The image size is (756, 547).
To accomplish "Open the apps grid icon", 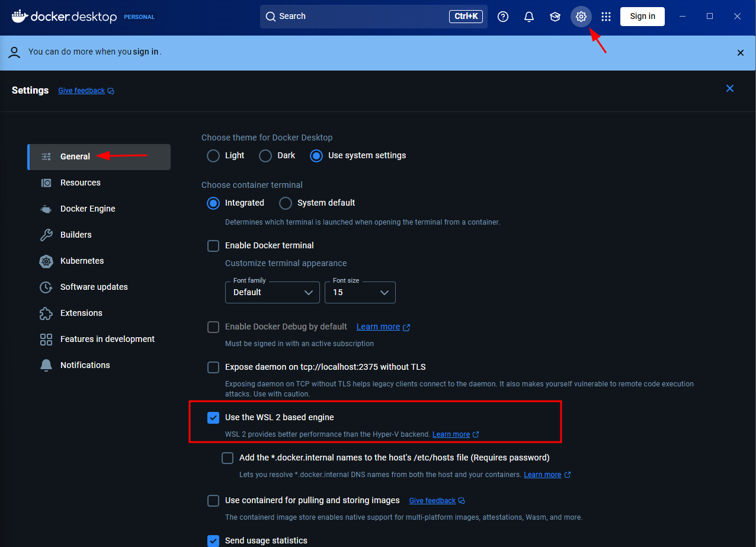I will tap(606, 17).
